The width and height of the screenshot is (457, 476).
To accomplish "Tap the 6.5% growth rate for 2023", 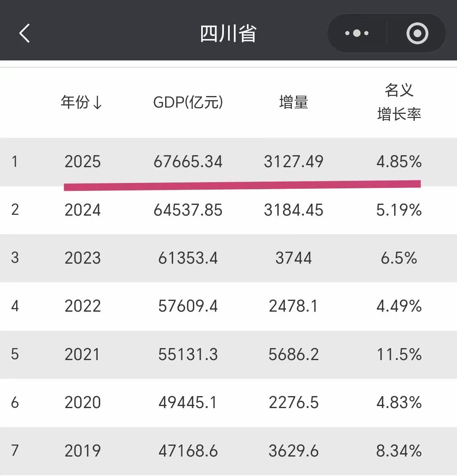I will click(399, 258).
